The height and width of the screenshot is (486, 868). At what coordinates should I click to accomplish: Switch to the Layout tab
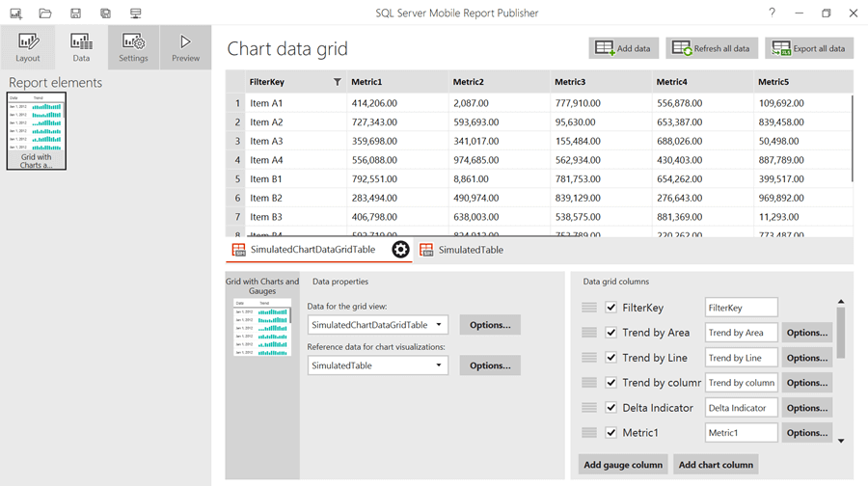coord(28,47)
